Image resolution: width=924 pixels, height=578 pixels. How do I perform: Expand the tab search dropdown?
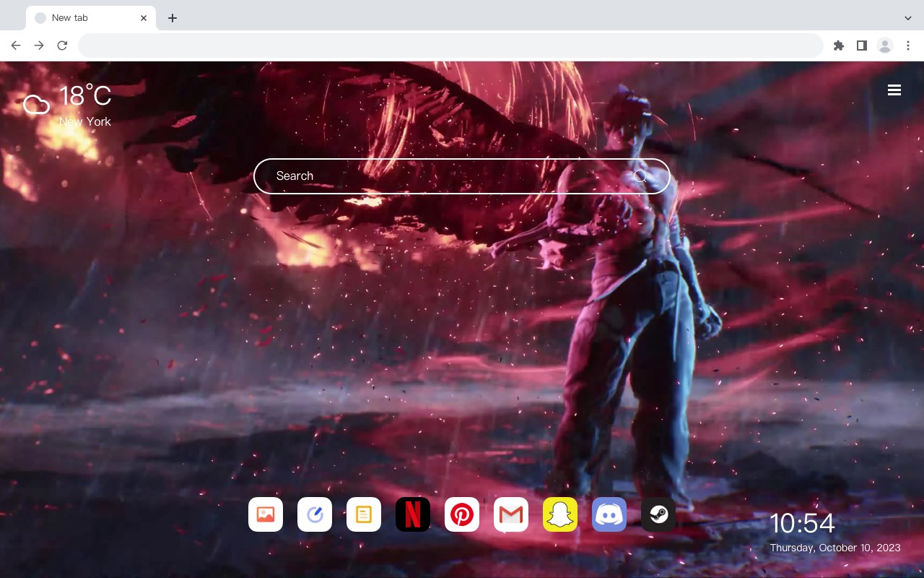click(x=907, y=18)
